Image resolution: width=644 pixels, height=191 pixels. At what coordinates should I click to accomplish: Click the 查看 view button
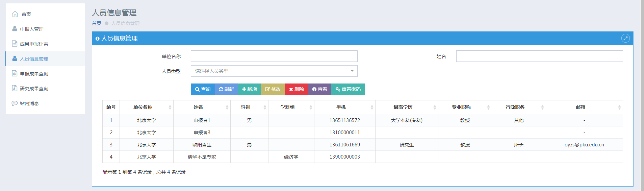click(319, 89)
